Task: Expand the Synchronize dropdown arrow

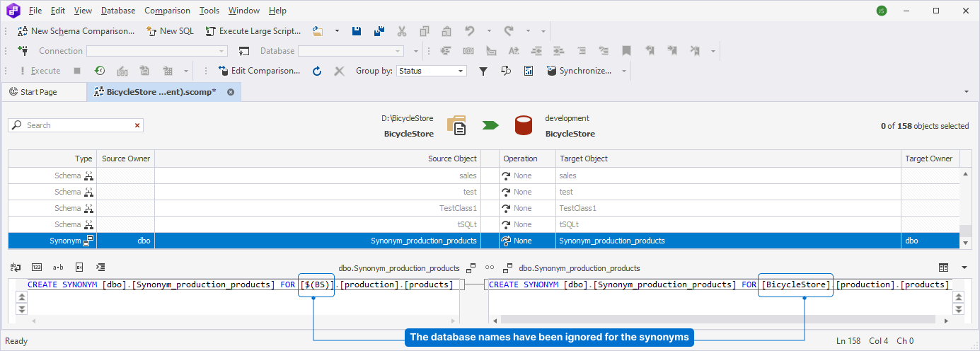Action: (x=624, y=71)
